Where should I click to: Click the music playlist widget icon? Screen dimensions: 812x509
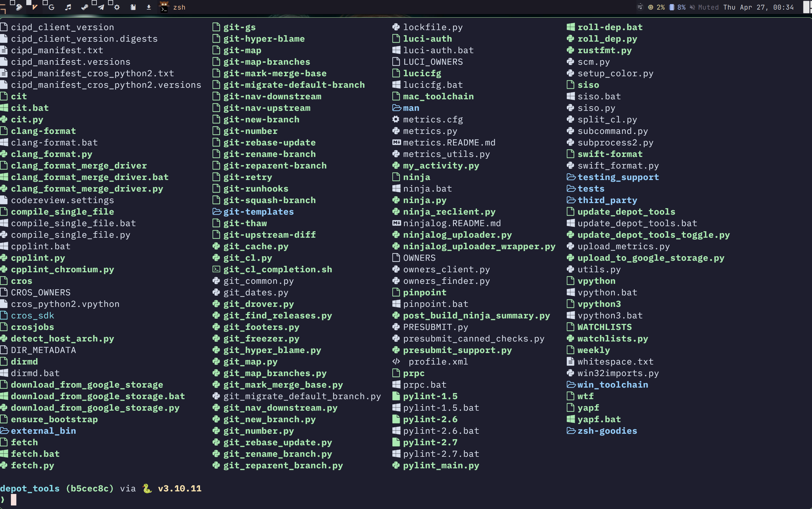pos(640,7)
